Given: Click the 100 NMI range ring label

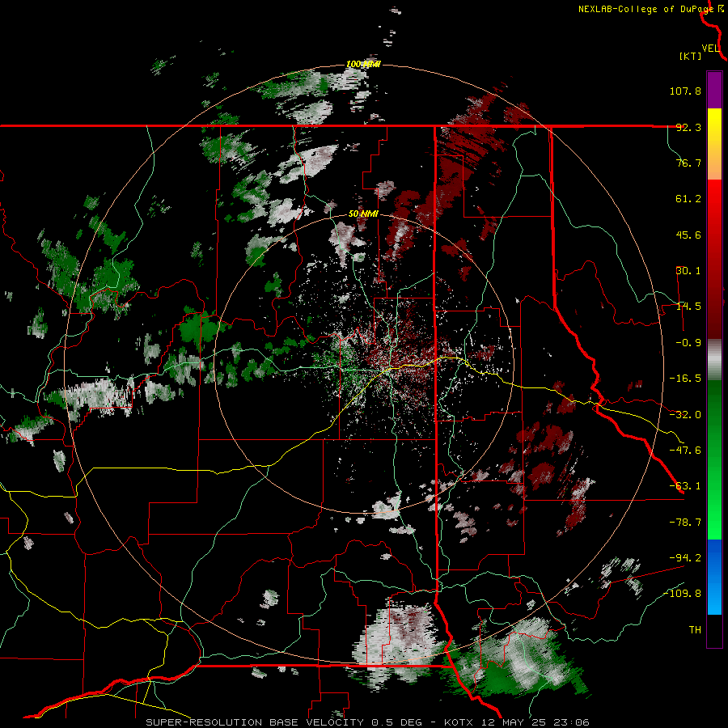Looking at the screenshot, I should point(363,64).
